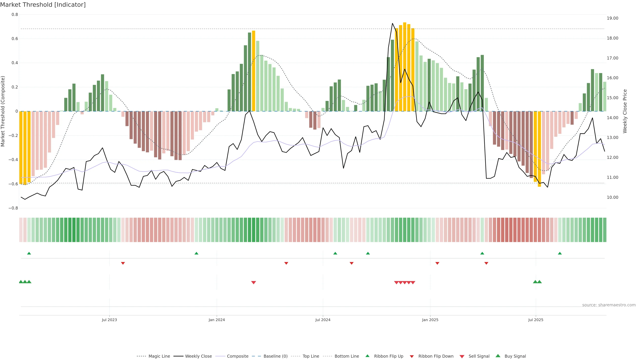Toggle the Magic Line legend entry
This screenshot has width=644, height=362.
click(159, 356)
